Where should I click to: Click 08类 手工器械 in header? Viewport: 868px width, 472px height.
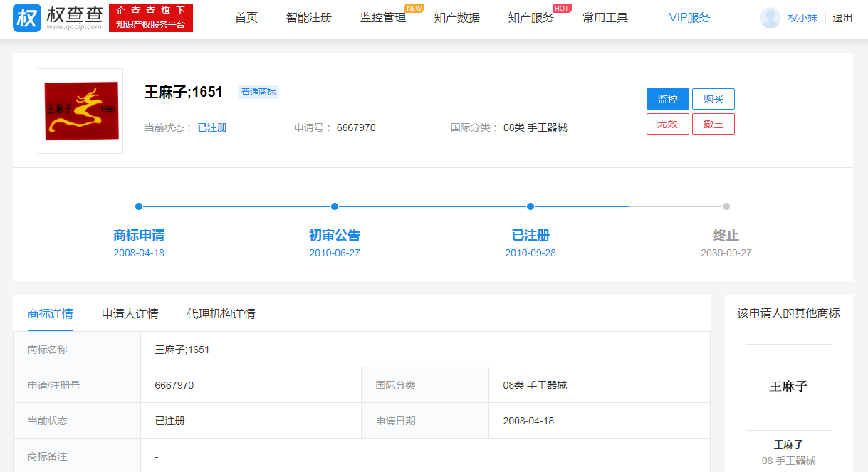tap(535, 127)
